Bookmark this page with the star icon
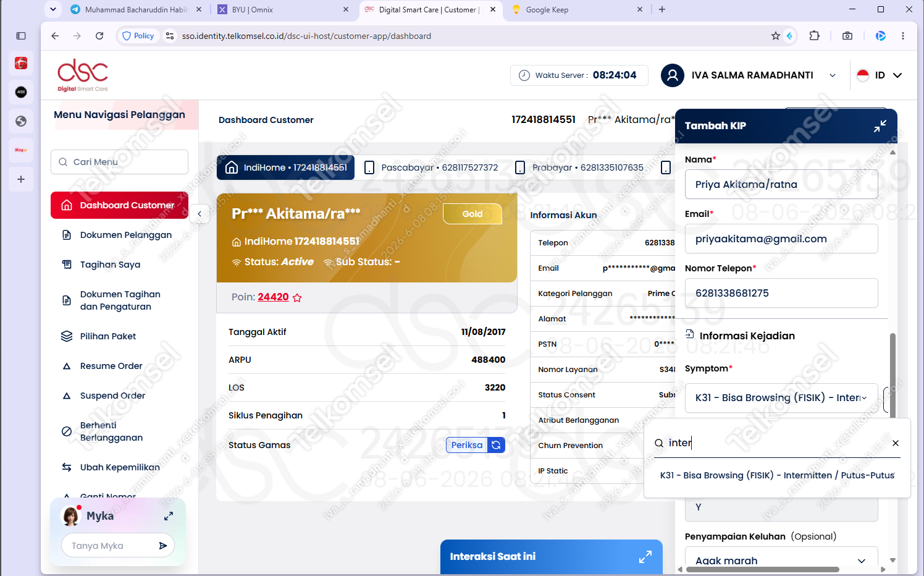Screen dimensions: 924x576 (x=775, y=36)
